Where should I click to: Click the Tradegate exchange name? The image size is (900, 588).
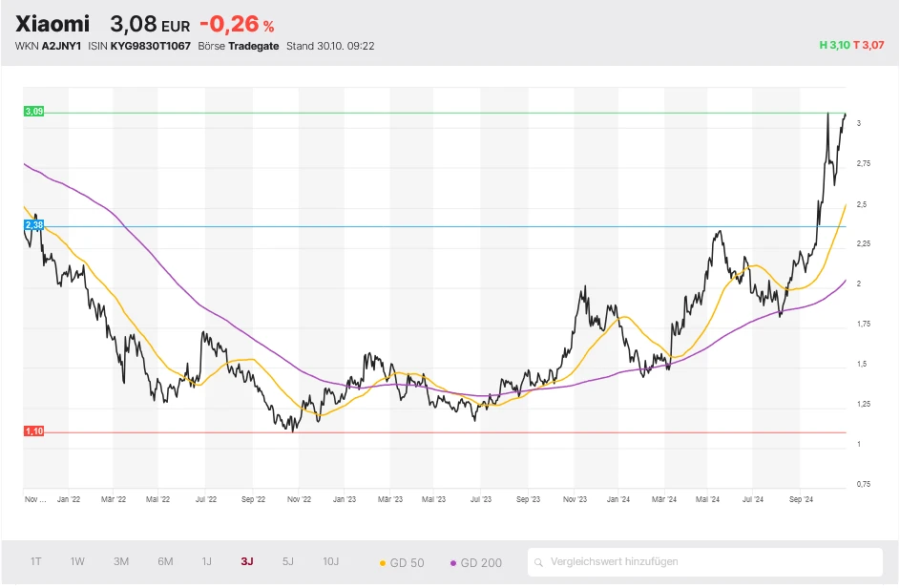[253, 46]
